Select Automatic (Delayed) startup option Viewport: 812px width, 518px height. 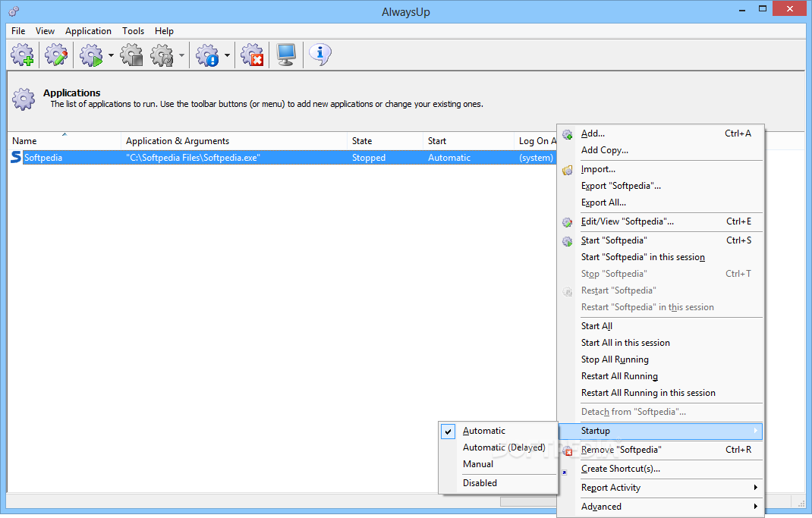(x=498, y=447)
